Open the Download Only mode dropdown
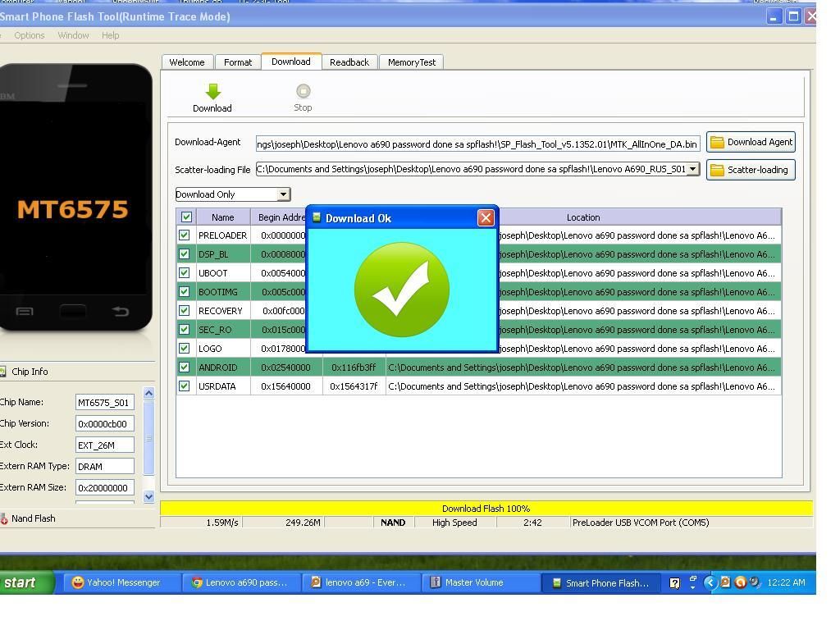 283,194
